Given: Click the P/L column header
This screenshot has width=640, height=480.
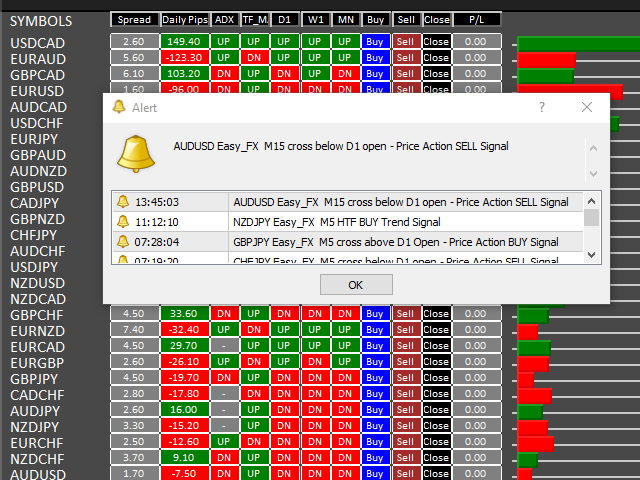Looking at the screenshot, I should pyautogui.click(x=477, y=20).
